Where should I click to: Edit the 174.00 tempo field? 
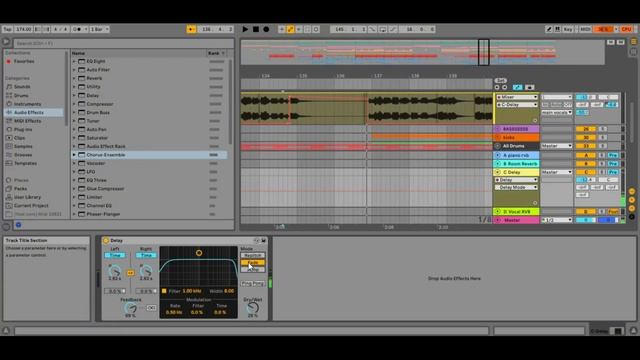(x=23, y=29)
